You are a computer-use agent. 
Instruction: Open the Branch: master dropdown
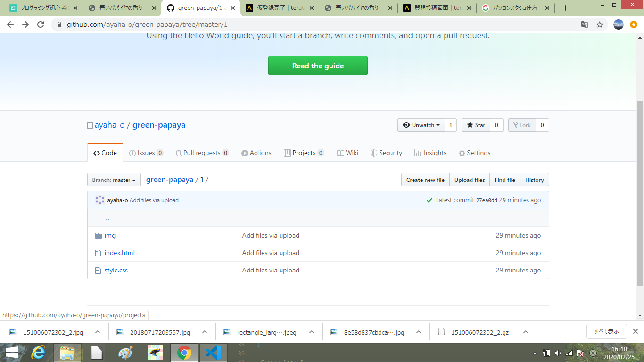[114, 180]
